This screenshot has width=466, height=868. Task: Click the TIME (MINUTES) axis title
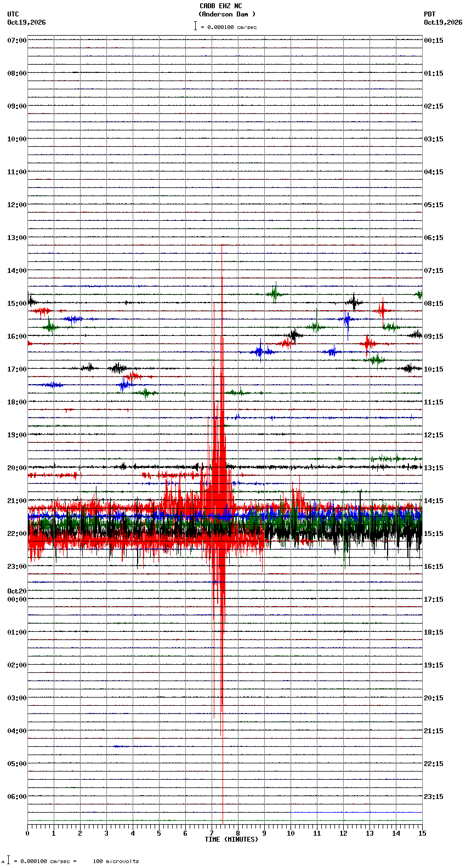(231, 840)
